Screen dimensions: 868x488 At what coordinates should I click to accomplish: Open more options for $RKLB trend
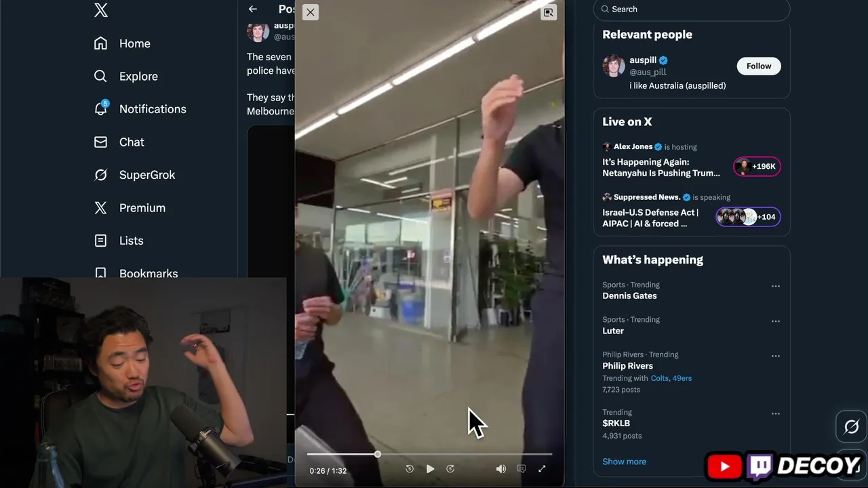(775, 413)
